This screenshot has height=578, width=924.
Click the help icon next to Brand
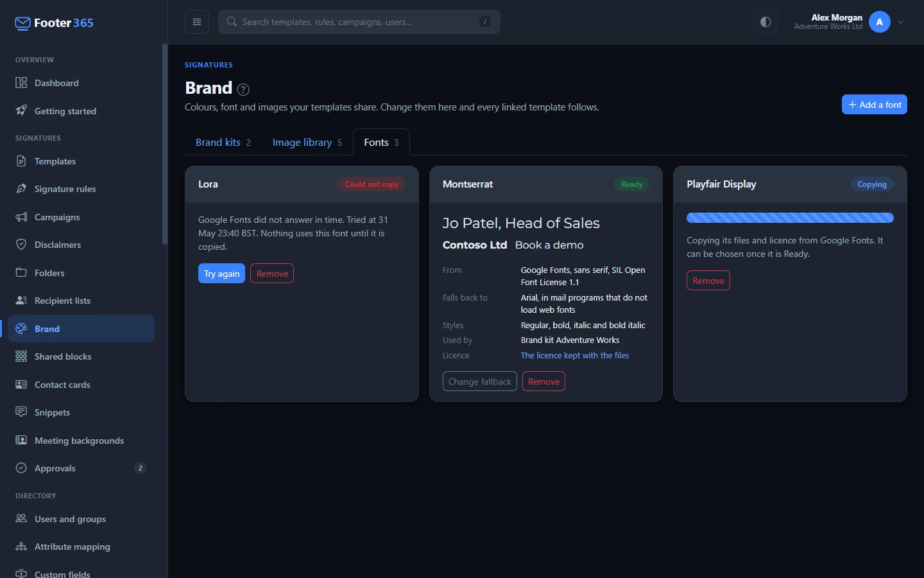click(243, 89)
